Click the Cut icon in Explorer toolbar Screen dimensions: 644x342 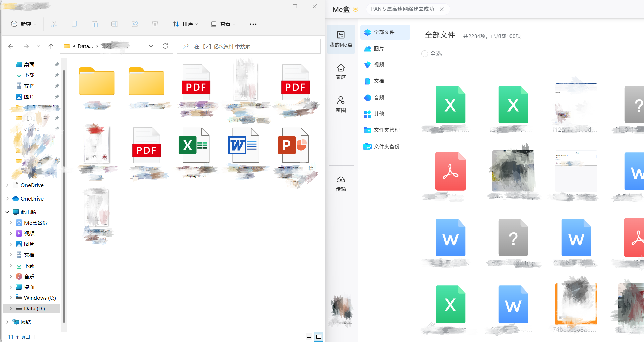[54, 24]
